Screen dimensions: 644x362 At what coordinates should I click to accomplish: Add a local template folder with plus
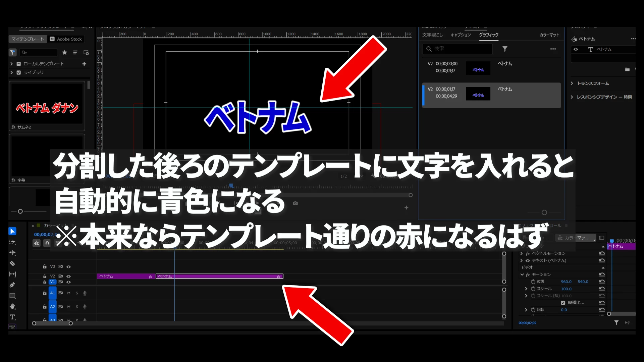click(x=84, y=64)
